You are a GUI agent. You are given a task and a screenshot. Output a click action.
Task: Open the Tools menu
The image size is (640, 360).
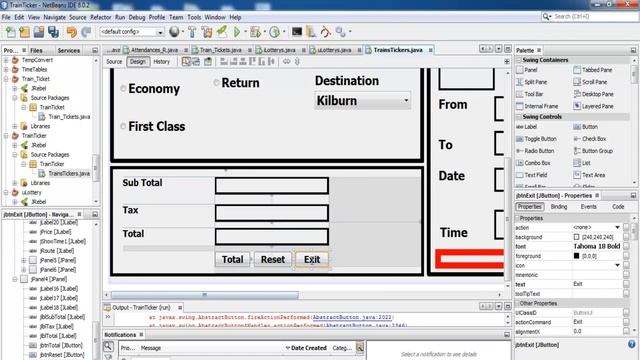click(194, 17)
